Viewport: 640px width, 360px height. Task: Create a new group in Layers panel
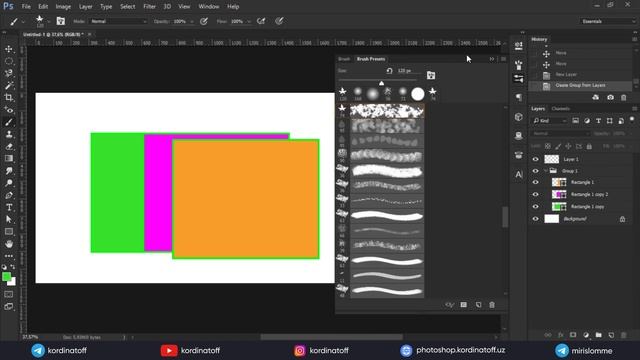point(598,335)
